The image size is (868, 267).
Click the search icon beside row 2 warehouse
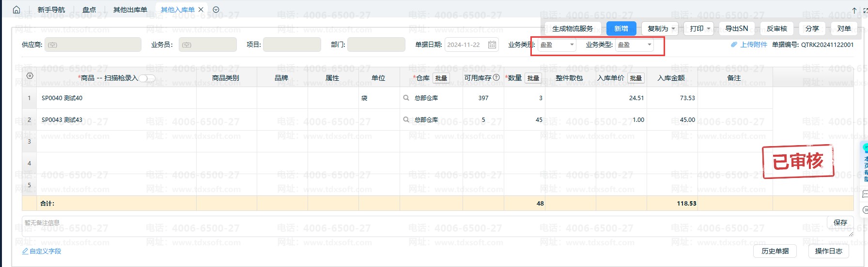point(406,119)
